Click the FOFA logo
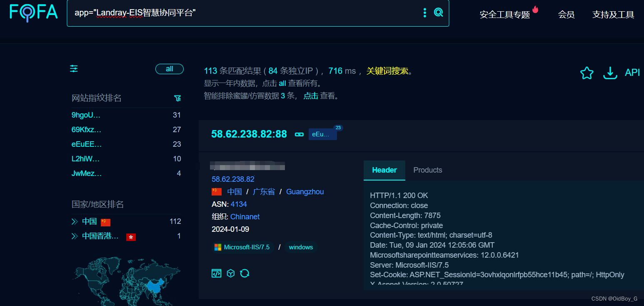Viewport: 644px width, 306px height. [33, 13]
